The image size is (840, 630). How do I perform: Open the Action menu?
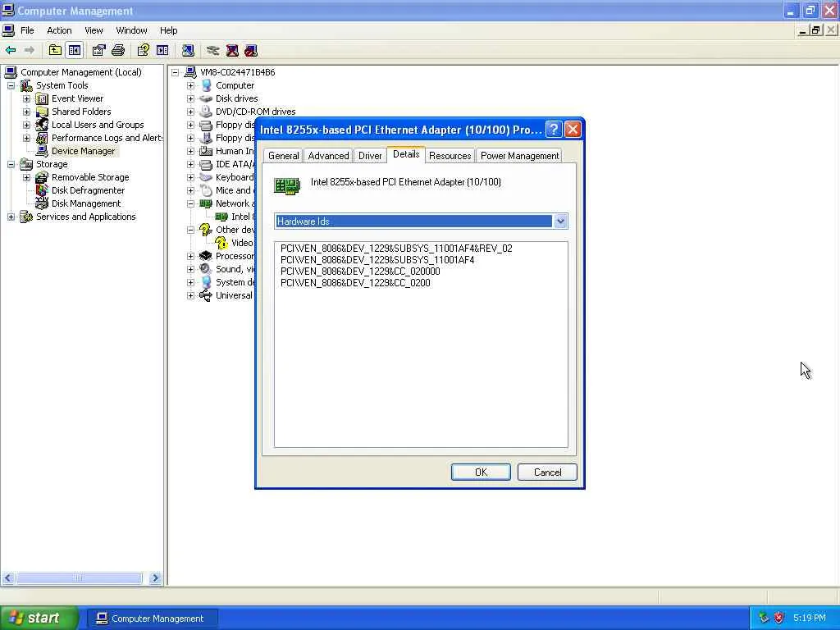coord(59,30)
